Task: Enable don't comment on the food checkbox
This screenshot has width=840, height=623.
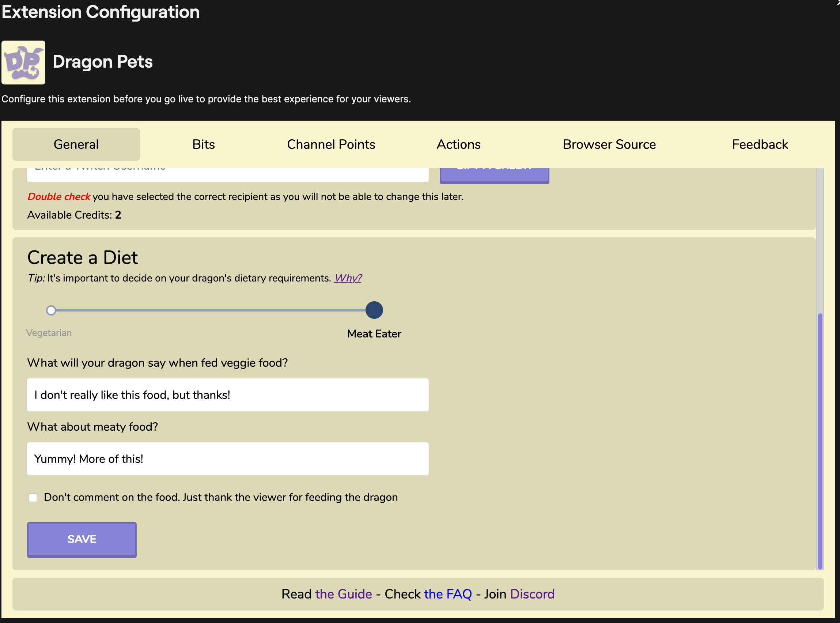Action: [33, 498]
